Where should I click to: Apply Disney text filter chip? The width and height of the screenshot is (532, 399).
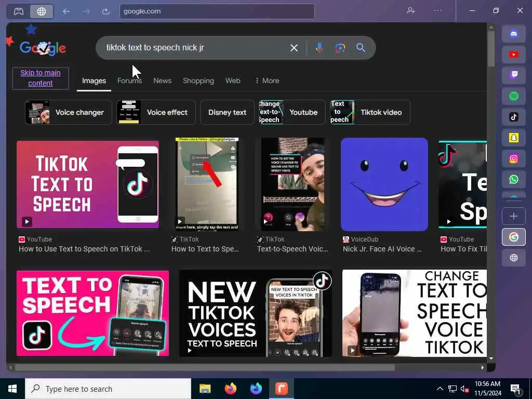click(x=228, y=112)
